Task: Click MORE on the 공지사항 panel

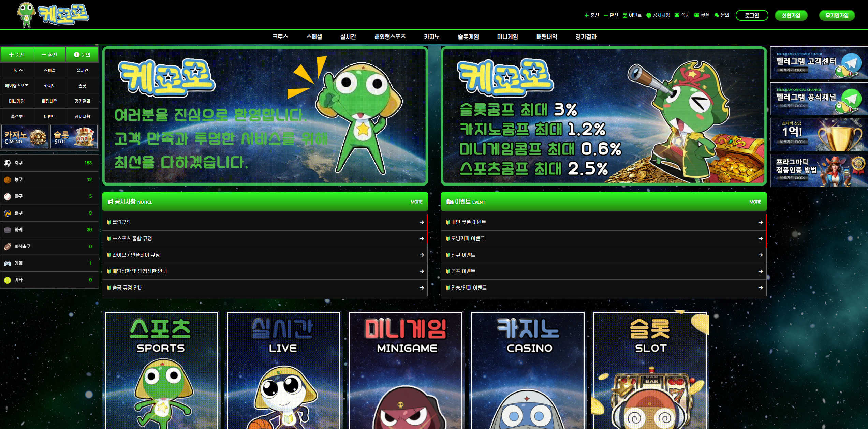Action: [x=416, y=202]
